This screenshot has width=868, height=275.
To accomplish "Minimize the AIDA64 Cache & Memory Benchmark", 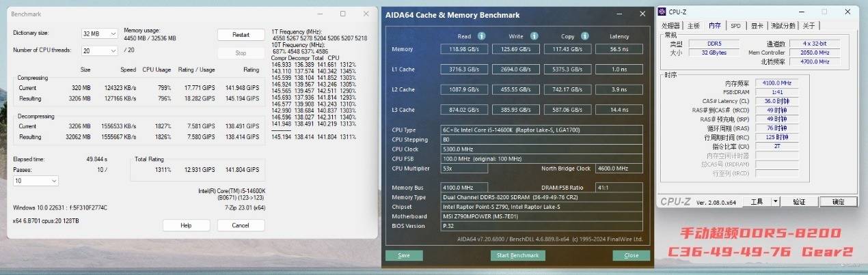I will tap(616, 14).
